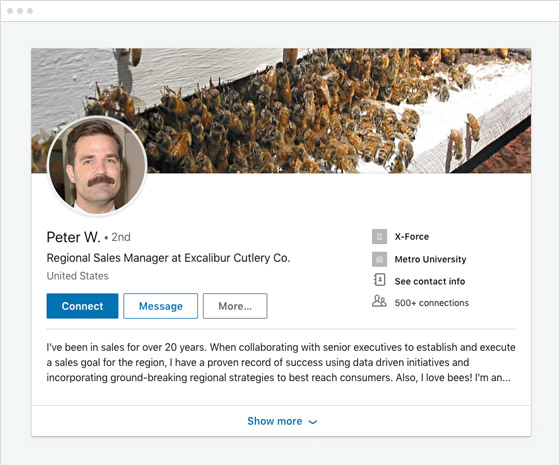Screen dimensions: 560x466
Task: Click the Peter W. profile name
Action: coord(73,237)
